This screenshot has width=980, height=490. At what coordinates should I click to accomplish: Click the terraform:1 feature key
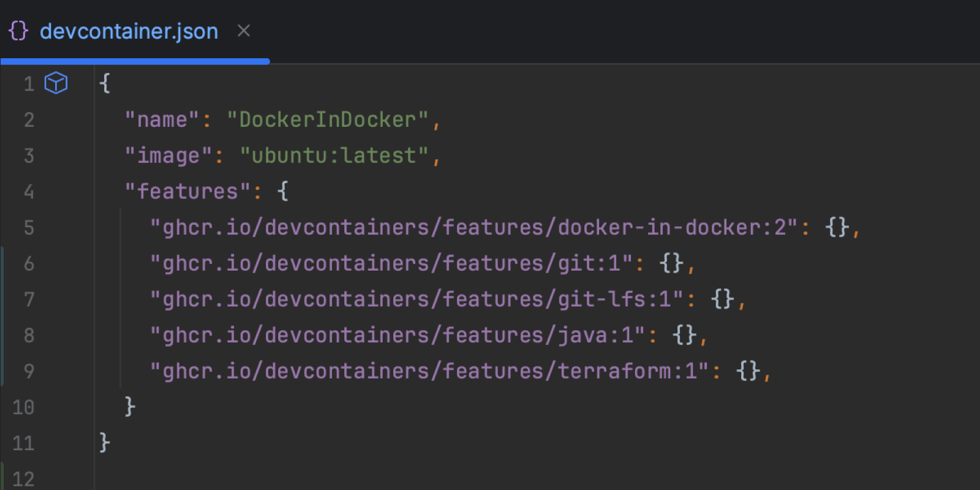(x=430, y=371)
